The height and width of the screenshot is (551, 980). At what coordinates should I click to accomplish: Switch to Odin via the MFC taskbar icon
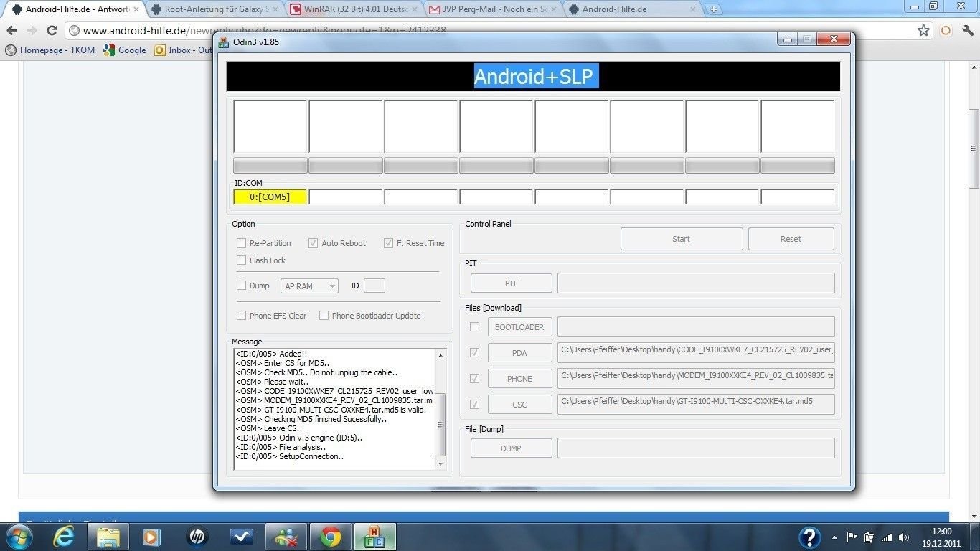pos(375,537)
